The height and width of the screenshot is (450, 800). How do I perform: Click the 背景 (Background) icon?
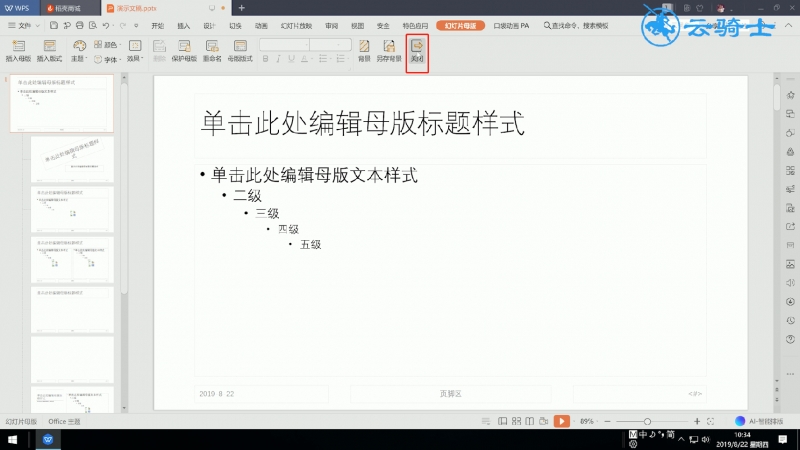pyautogui.click(x=364, y=51)
